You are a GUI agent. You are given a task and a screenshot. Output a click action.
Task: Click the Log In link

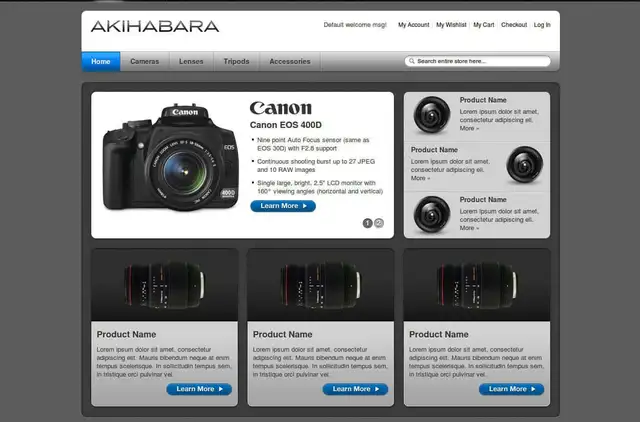[x=542, y=25]
